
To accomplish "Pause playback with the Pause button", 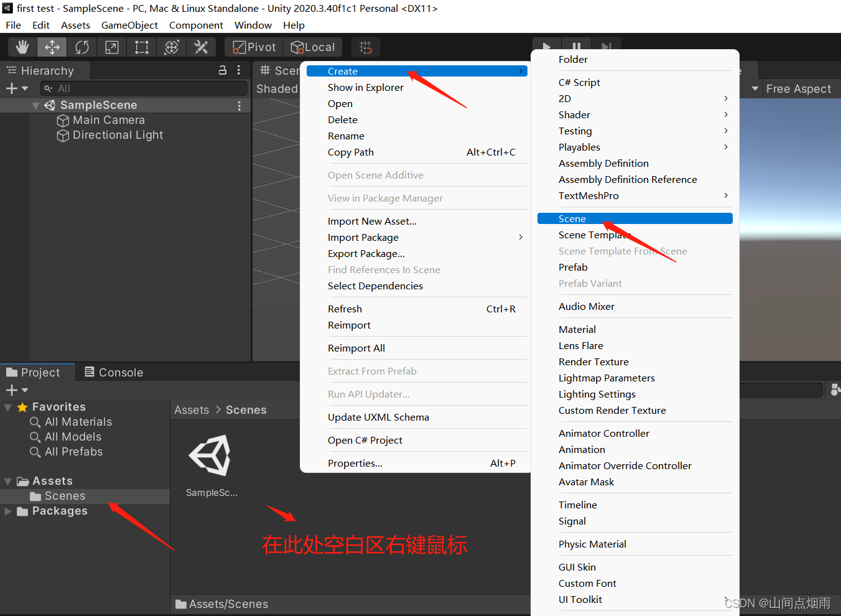I will point(577,47).
